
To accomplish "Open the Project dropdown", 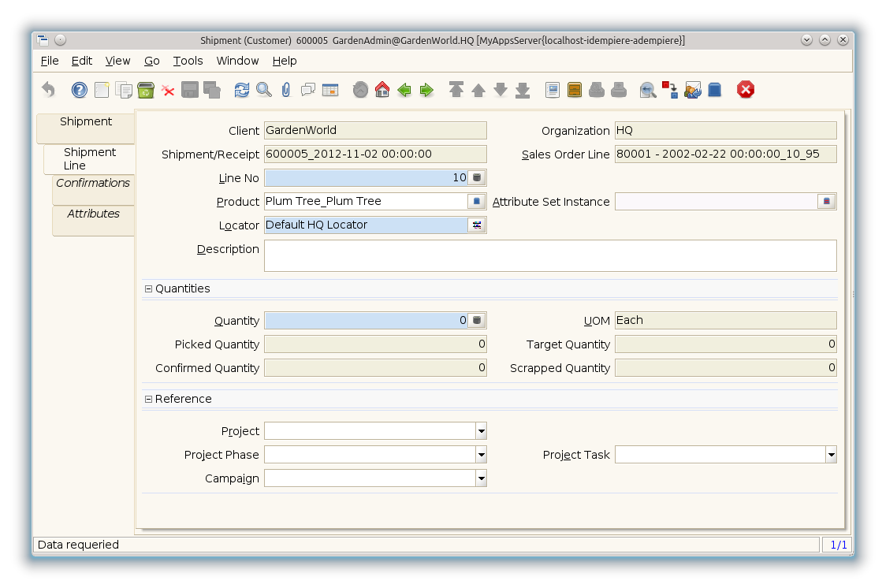I will tap(481, 431).
